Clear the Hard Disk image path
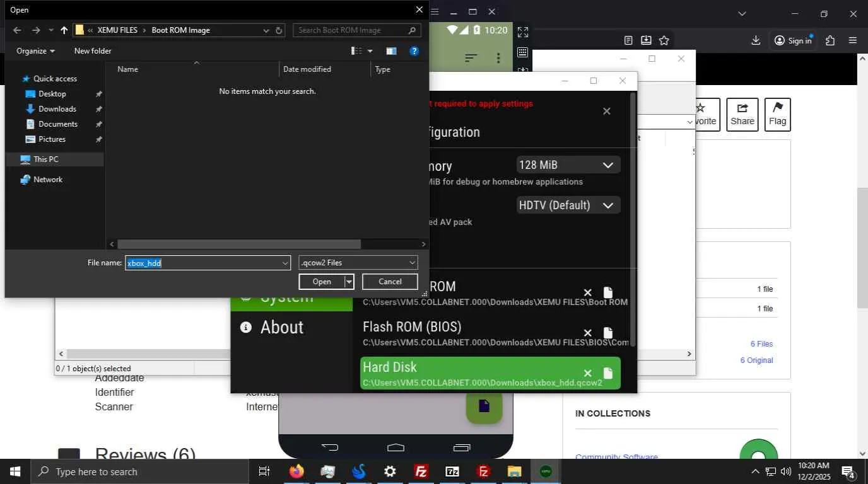This screenshot has width=868, height=484. click(x=587, y=373)
